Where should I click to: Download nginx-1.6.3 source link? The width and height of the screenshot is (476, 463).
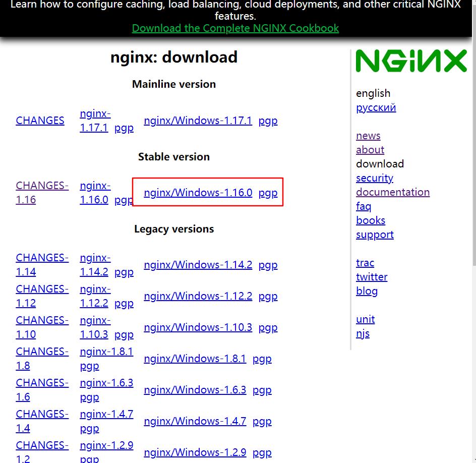pos(106,383)
